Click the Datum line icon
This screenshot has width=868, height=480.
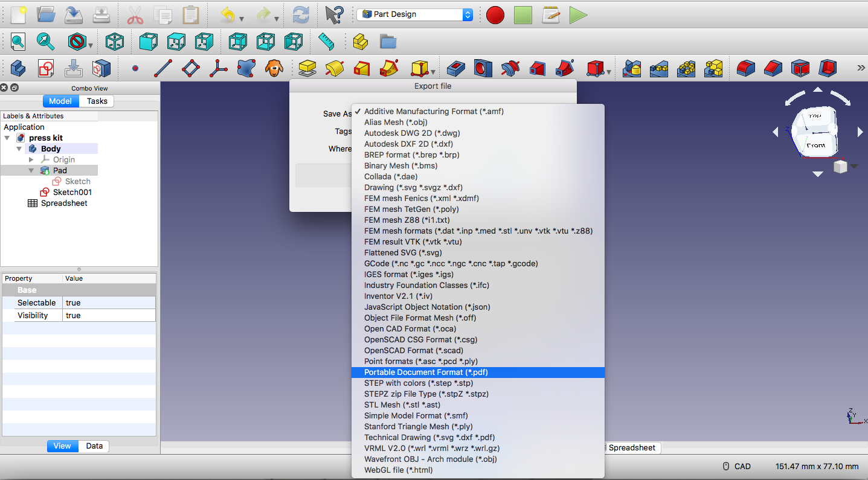[163, 68]
